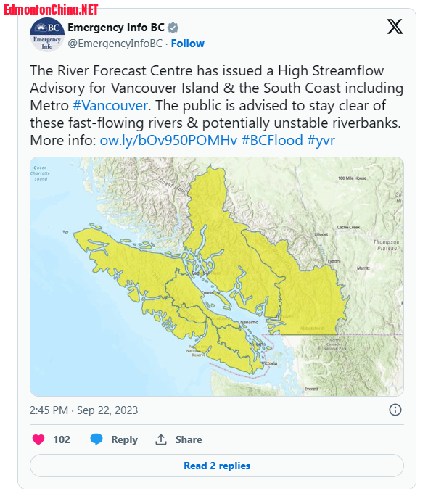
Task: Open the Emergency Info BC profile avatar
Action: point(47,35)
